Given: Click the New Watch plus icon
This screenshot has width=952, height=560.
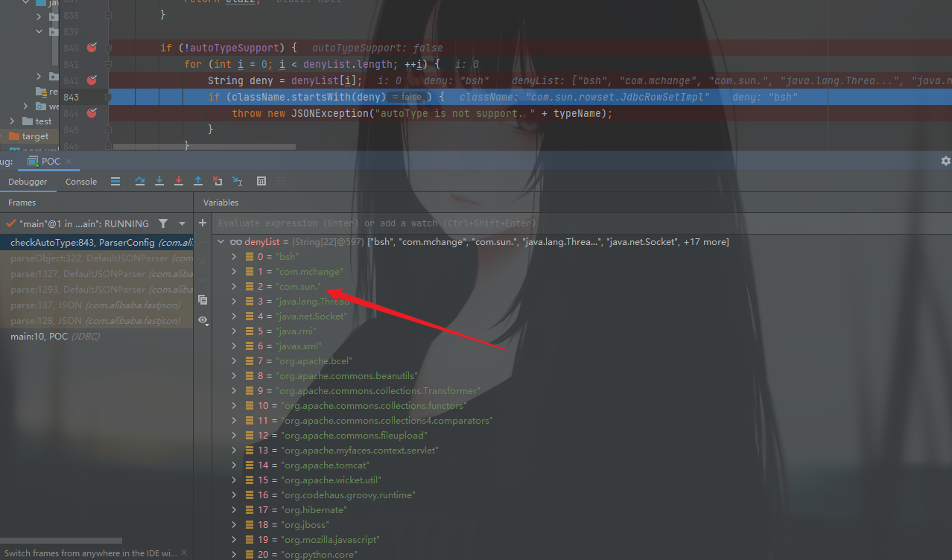Looking at the screenshot, I should tap(203, 223).
